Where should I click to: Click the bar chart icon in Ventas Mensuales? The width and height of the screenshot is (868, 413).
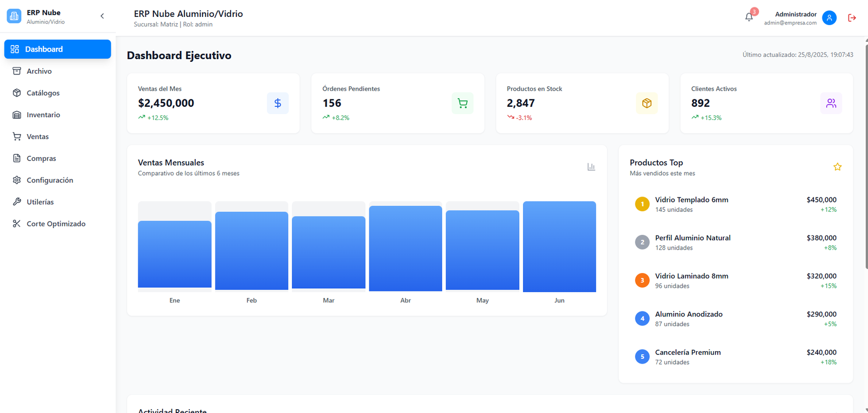tap(591, 167)
